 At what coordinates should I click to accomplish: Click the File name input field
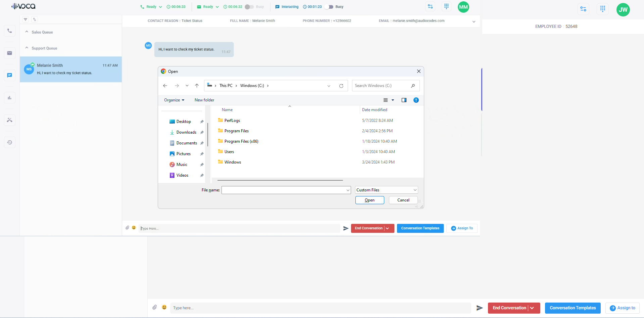(x=286, y=190)
